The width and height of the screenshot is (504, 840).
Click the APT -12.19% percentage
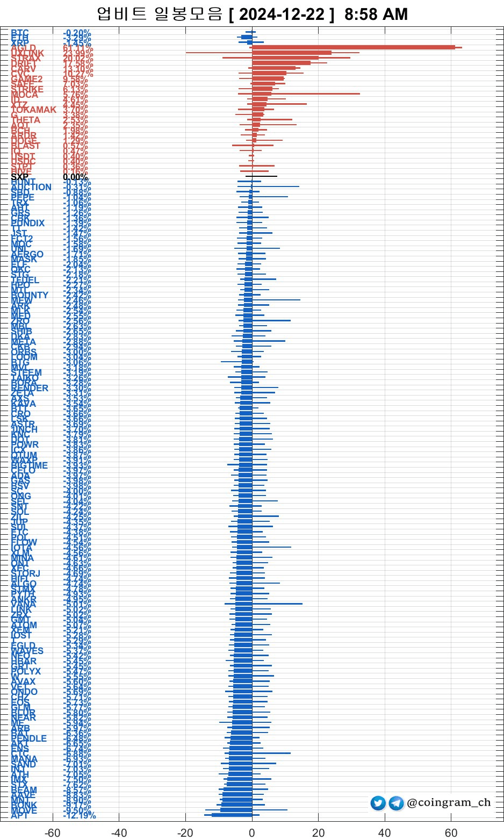point(80,815)
